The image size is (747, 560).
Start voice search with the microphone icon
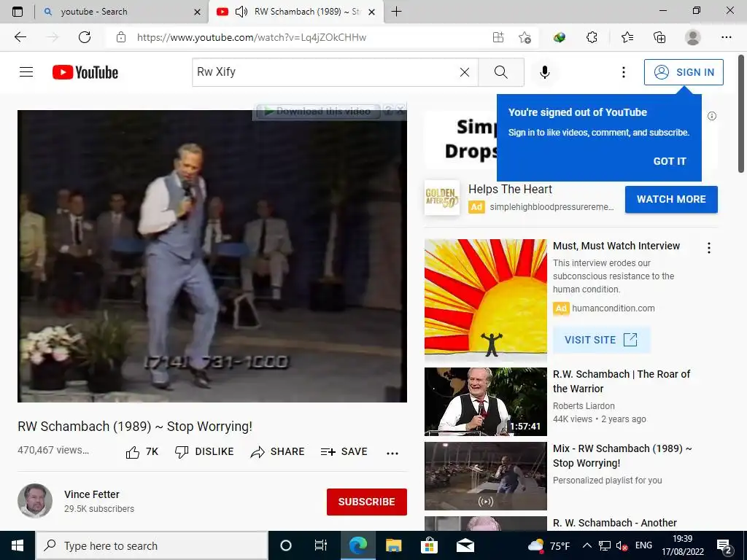click(x=544, y=72)
